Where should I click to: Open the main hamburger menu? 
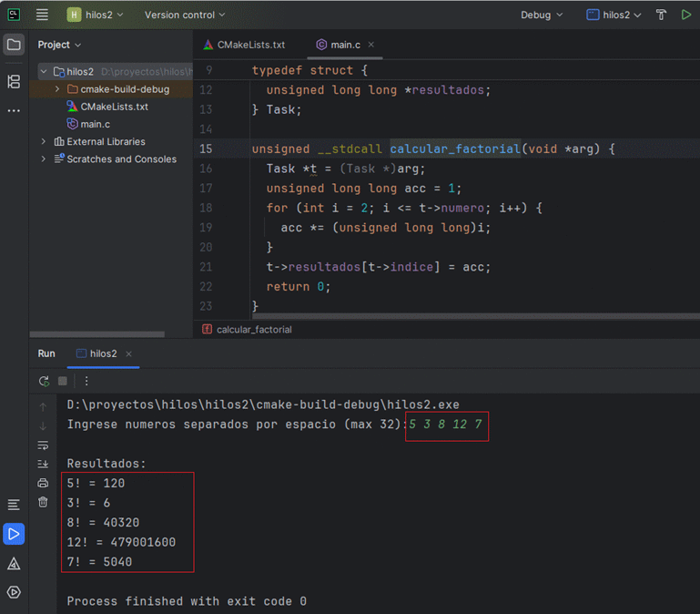click(42, 15)
